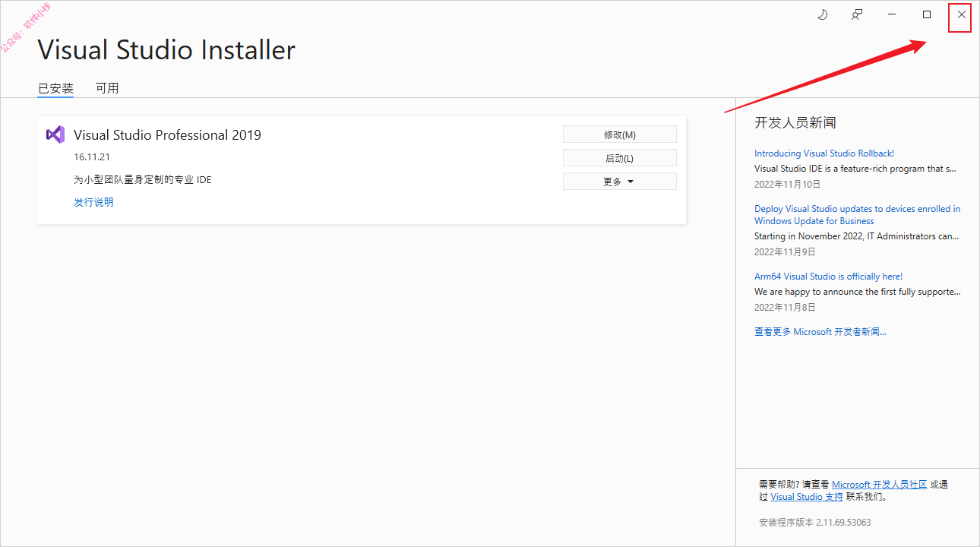Toggle the dark theme moon icon
The height and width of the screenshot is (547, 980).
[822, 14]
